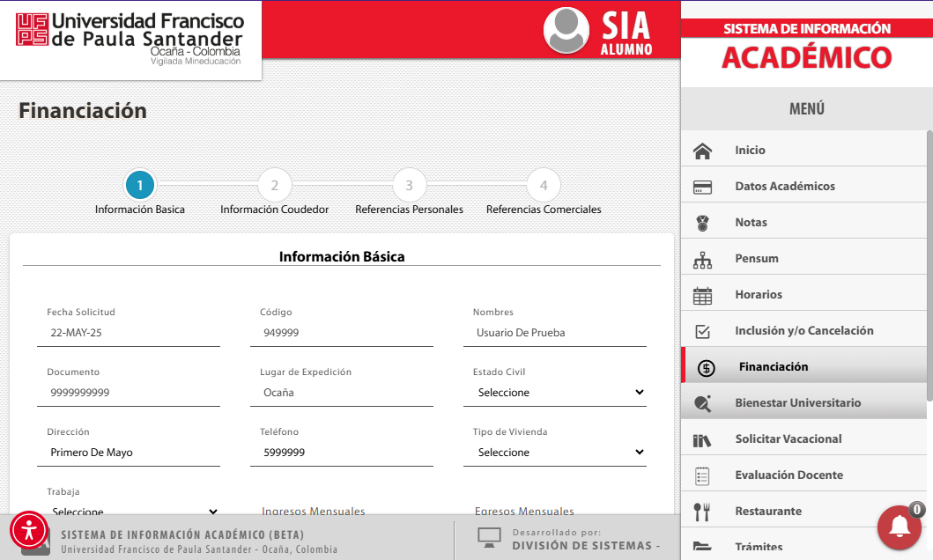The height and width of the screenshot is (560, 933).
Task: Click the Teléfono input field
Action: click(x=342, y=453)
